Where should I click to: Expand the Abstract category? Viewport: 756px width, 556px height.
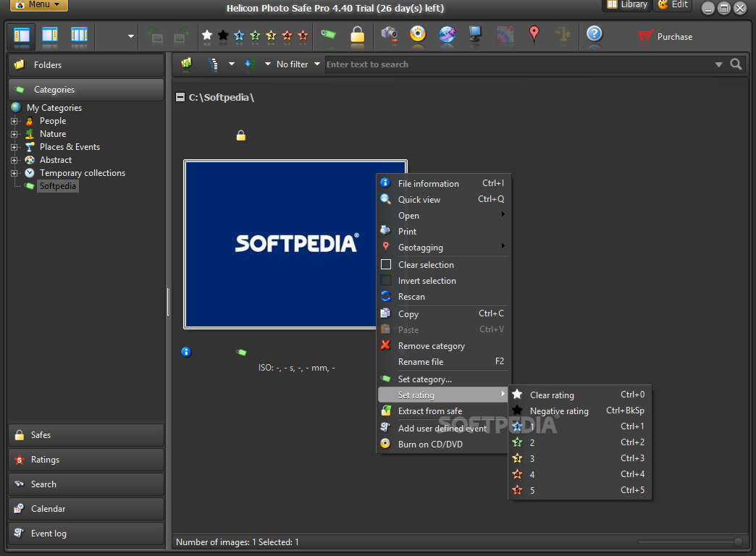point(14,160)
